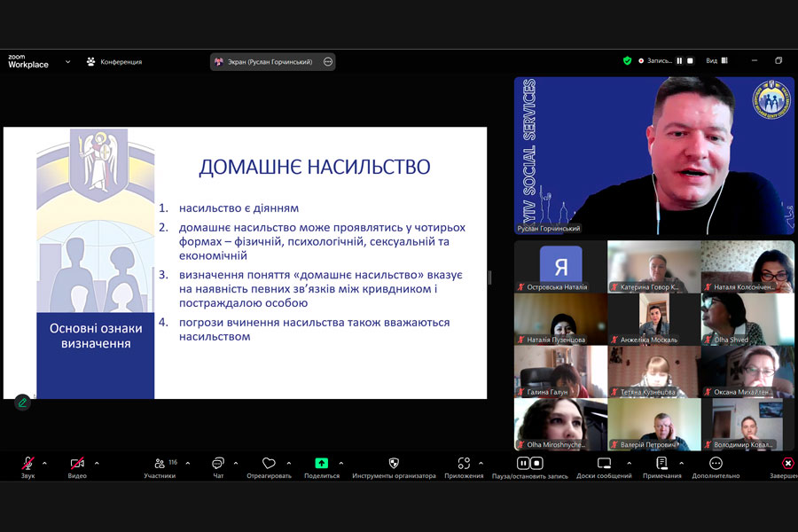Open Доски сообщений whiteboards

[x=604, y=464]
